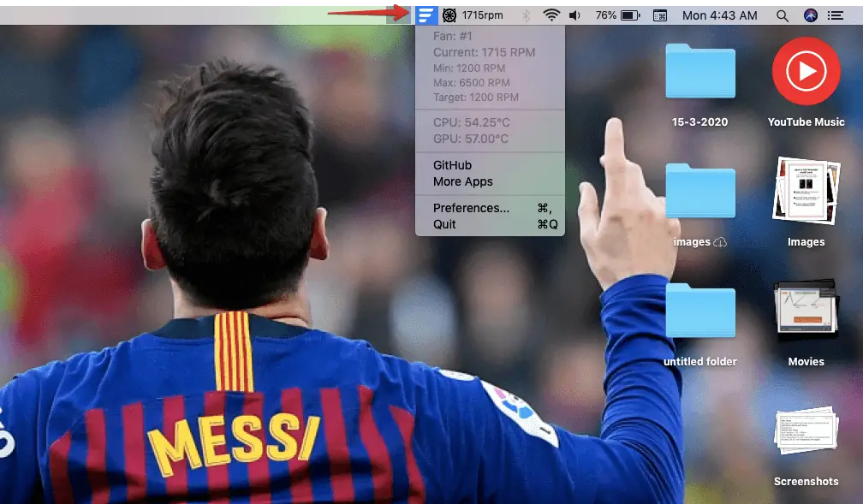Click the 'Max: 6500 RPM' line
This screenshot has height=504, width=863.
tap(490, 82)
